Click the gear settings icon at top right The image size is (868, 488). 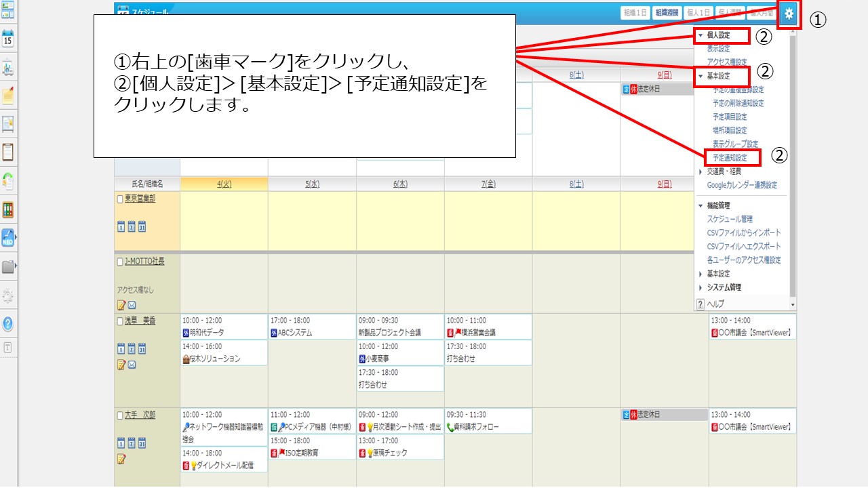pyautogui.click(x=789, y=14)
